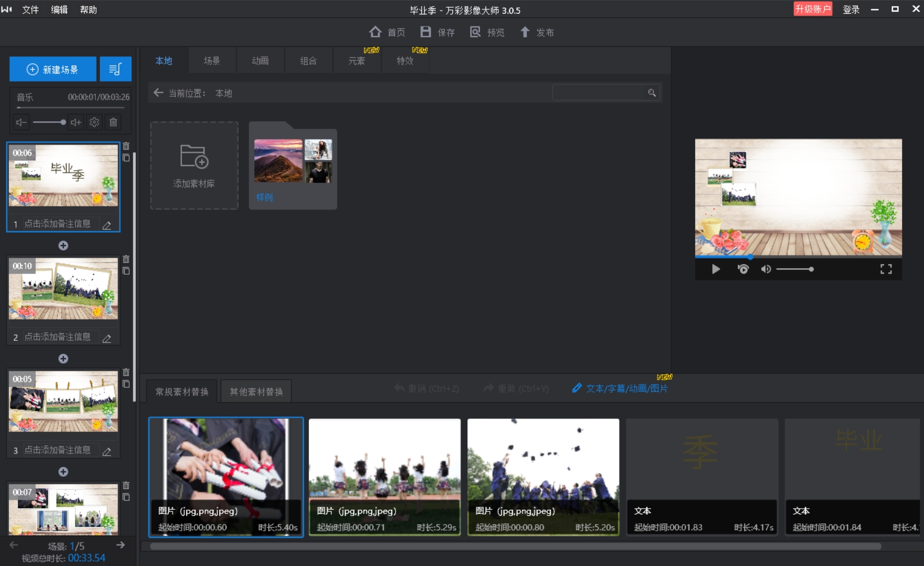Image resolution: width=924 pixels, height=566 pixels.
Task: Mute preview speaker icon
Action: pos(766,269)
